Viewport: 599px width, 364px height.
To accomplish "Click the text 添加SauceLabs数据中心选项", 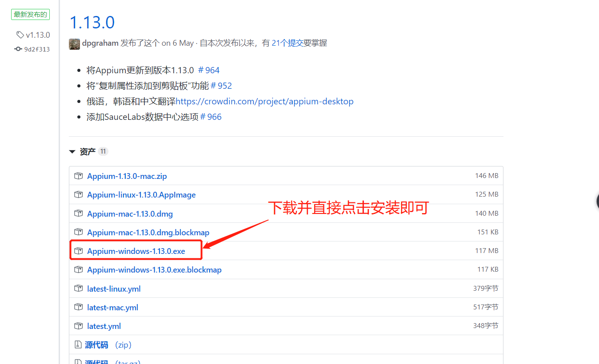I will click(142, 117).
